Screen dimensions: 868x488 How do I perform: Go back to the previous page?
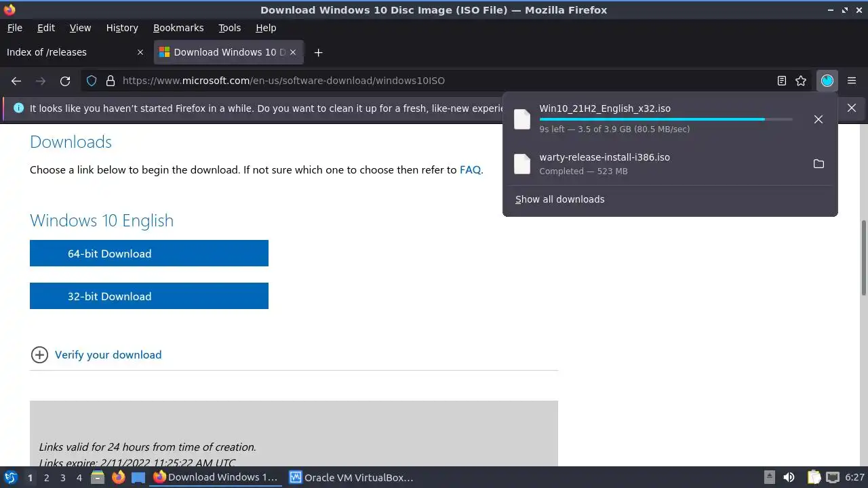(x=16, y=81)
